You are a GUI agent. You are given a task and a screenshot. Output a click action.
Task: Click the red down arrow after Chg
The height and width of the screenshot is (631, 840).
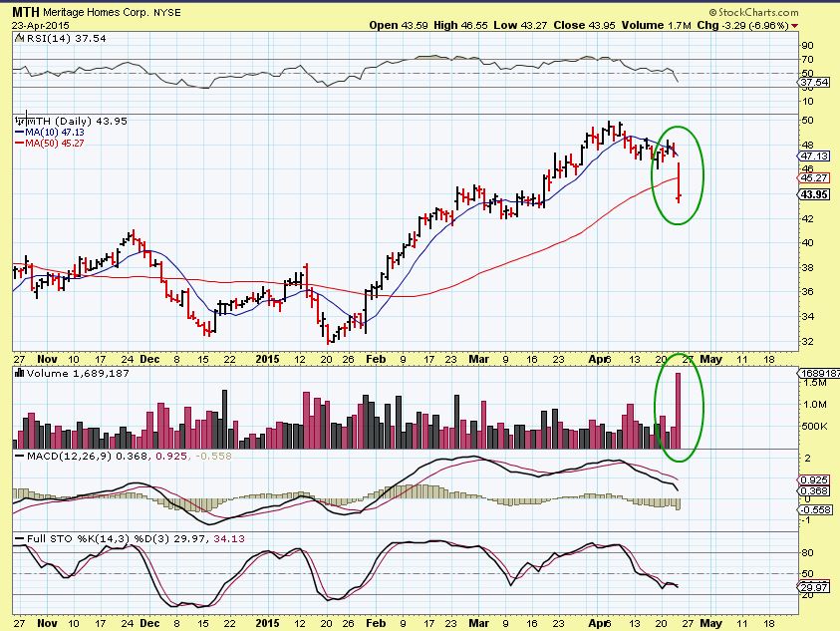tap(794, 26)
